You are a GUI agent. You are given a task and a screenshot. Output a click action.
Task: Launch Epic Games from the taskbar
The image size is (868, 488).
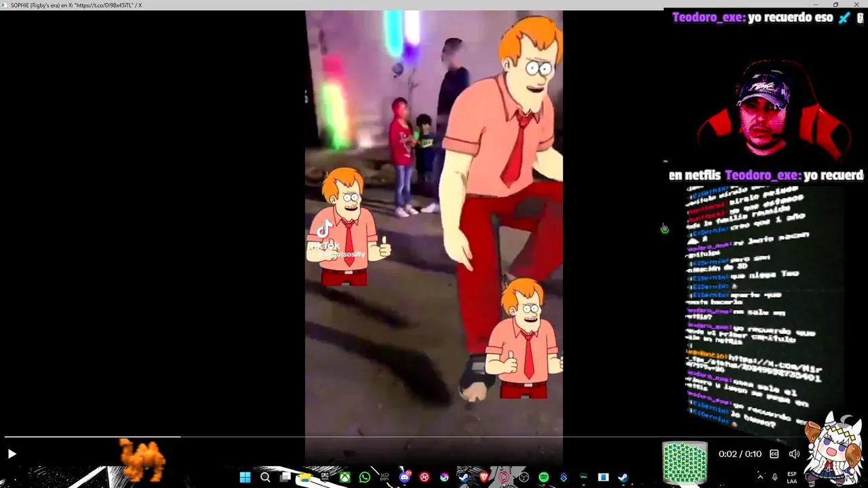[x=325, y=477]
